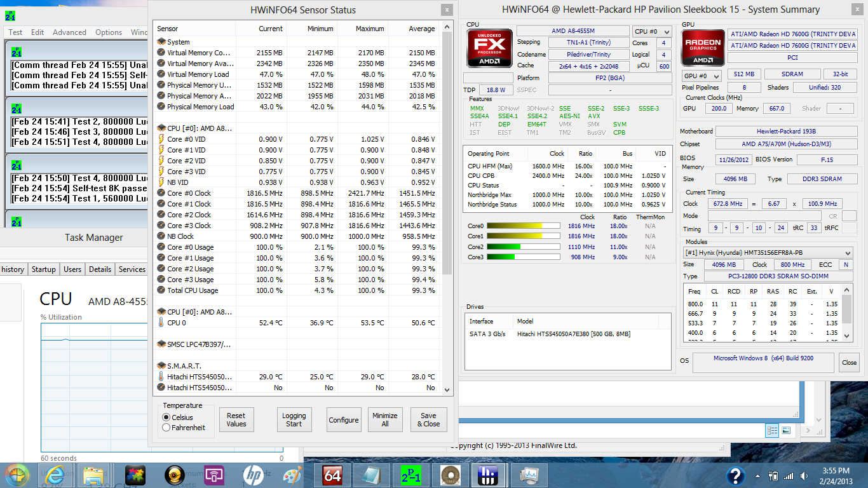Switch to Task Manager Details tab
This screenshot has height=488, width=868.
(x=100, y=269)
